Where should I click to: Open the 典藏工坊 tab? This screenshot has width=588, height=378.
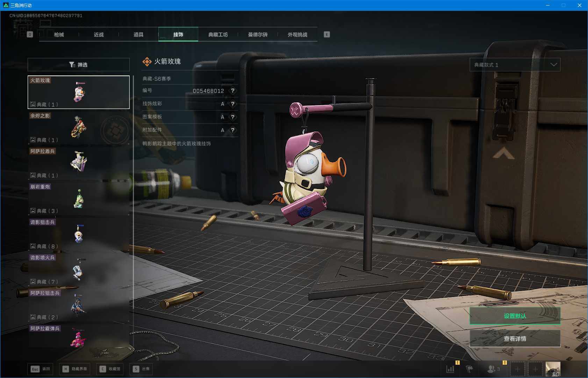pos(218,35)
